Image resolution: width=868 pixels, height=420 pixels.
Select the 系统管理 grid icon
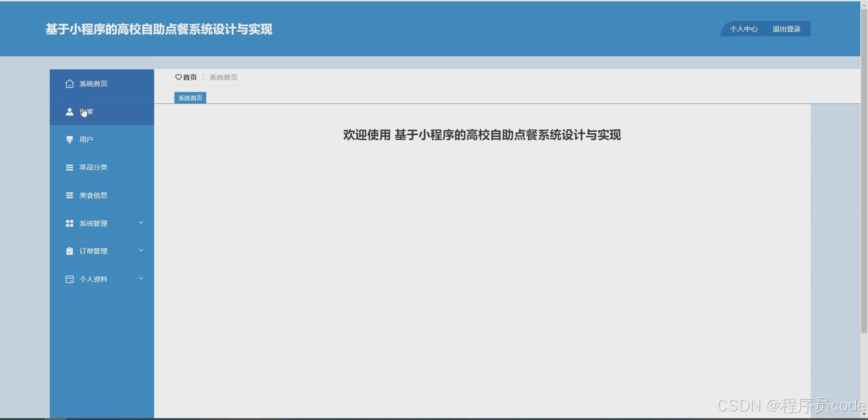[69, 223]
